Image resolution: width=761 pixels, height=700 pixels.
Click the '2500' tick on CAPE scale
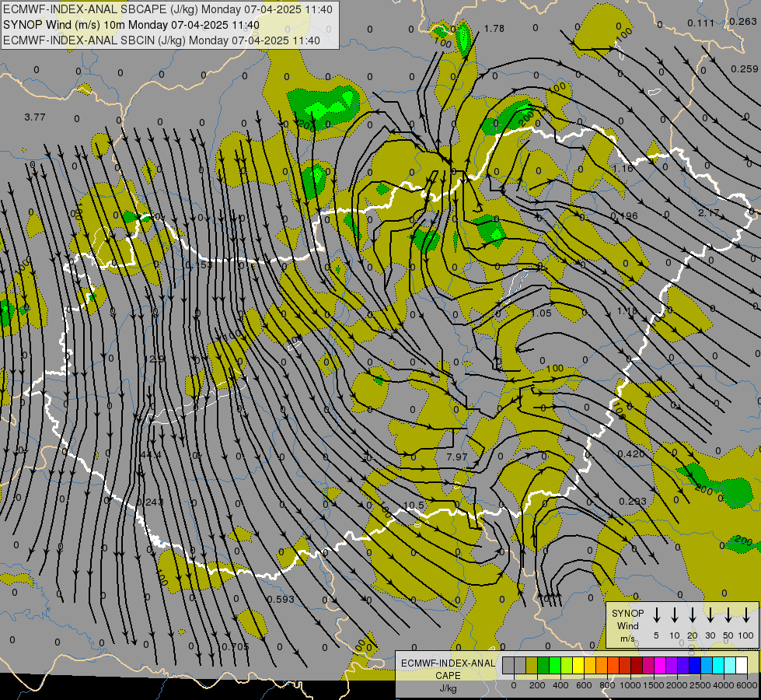[x=700, y=685]
